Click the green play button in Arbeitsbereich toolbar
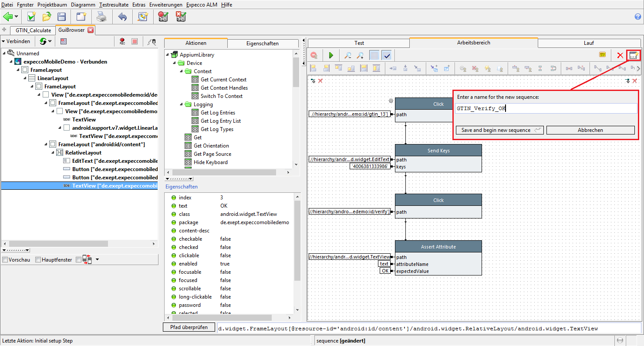Viewport: 644px width, 346px height. click(331, 55)
